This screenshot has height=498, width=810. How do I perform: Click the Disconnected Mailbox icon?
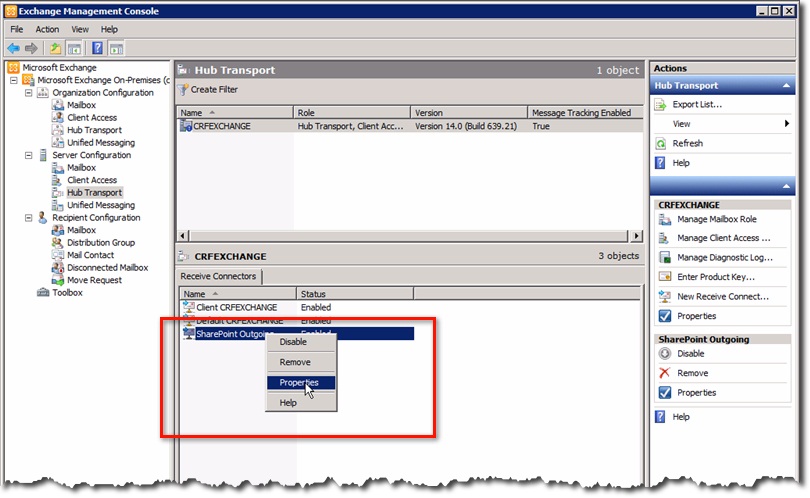[58, 268]
